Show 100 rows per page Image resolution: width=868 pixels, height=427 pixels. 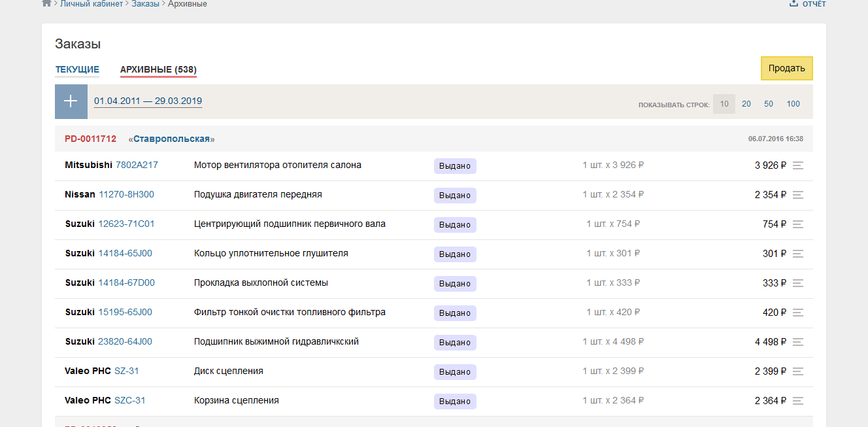point(793,104)
